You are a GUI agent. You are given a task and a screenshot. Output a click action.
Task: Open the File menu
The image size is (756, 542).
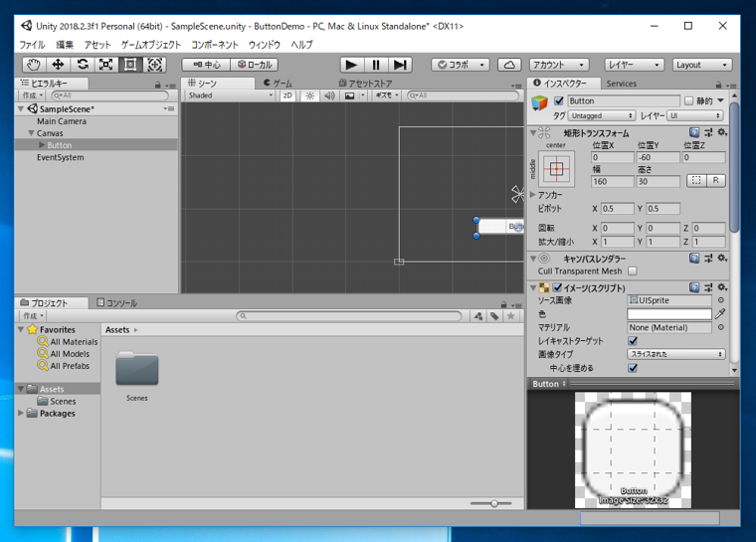[x=32, y=45]
